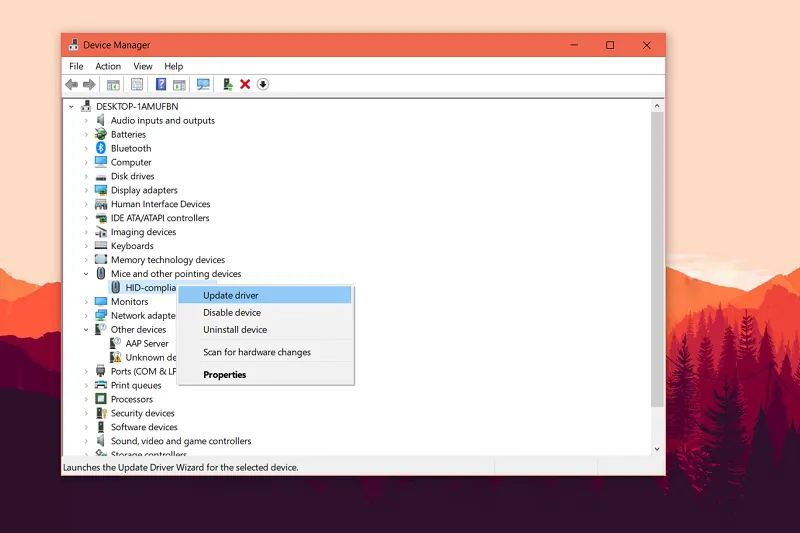
Task: Choose Uninstall device from context menu
Action: pyautogui.click(x=265, y=329)
